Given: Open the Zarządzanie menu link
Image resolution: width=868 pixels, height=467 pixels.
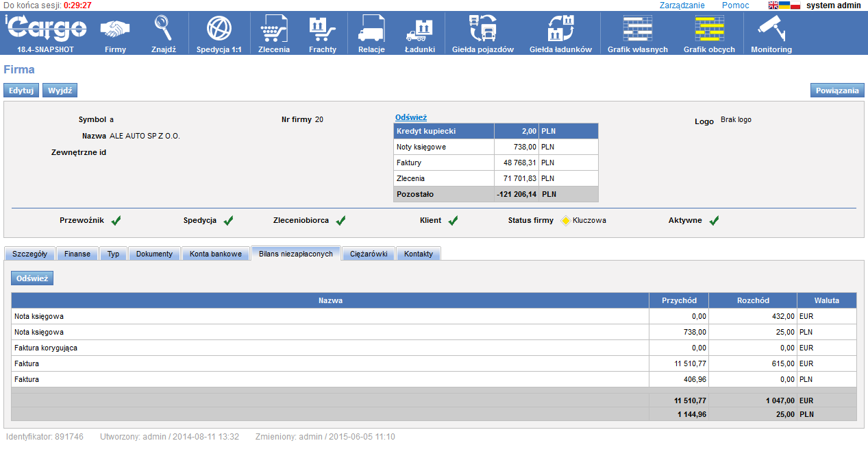Looking at the screenshot, I should [x=682, y=5].
